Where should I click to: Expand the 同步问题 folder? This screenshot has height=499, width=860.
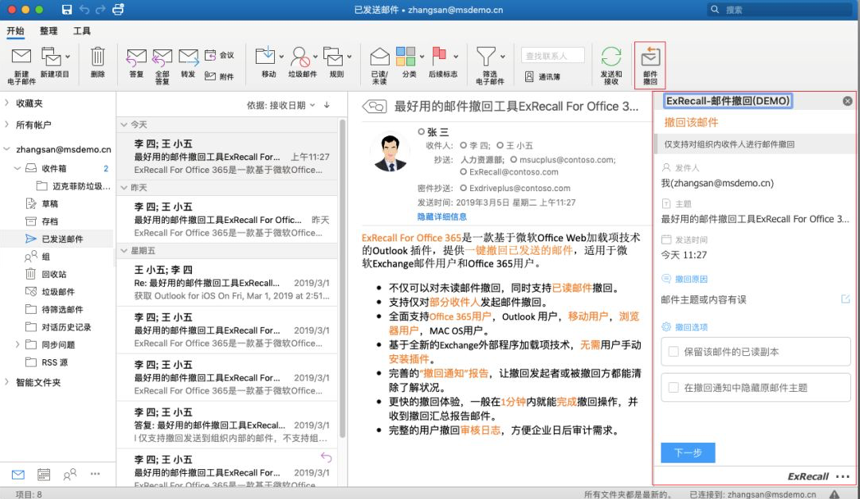pos(17,344)
